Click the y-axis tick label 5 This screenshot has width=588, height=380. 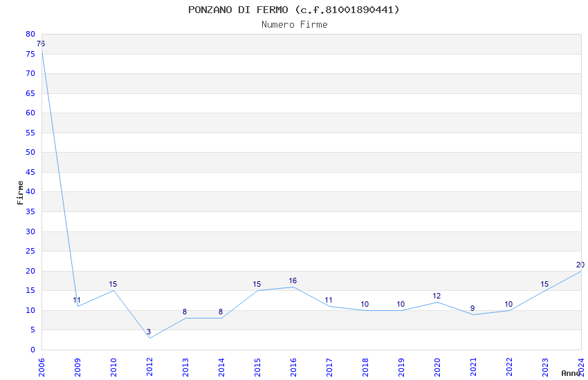(33, 330)
